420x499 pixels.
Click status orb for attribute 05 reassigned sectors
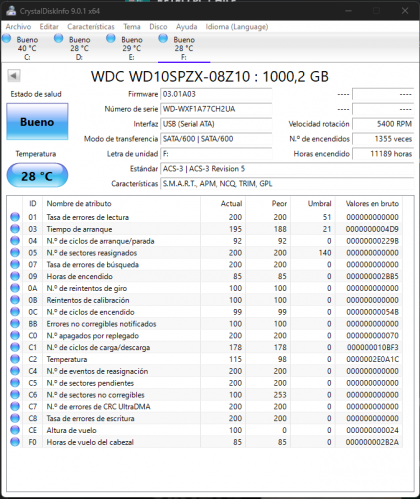(15, 253)
